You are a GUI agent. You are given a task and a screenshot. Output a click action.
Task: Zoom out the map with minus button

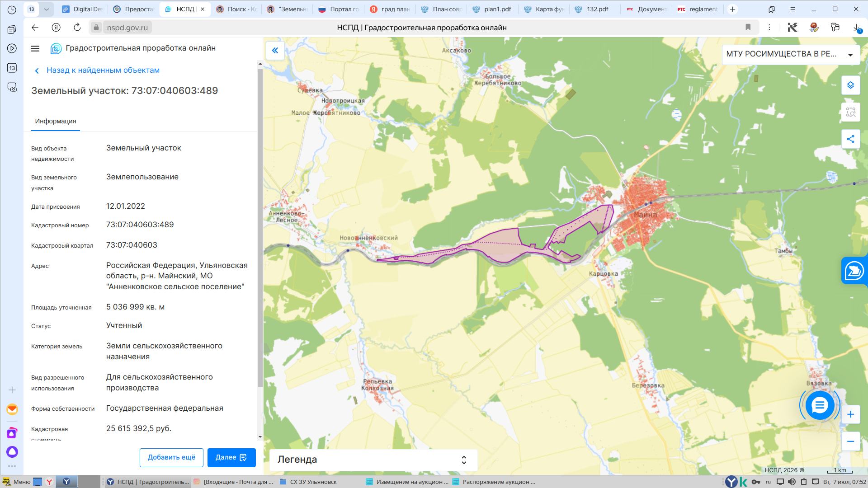850,441
